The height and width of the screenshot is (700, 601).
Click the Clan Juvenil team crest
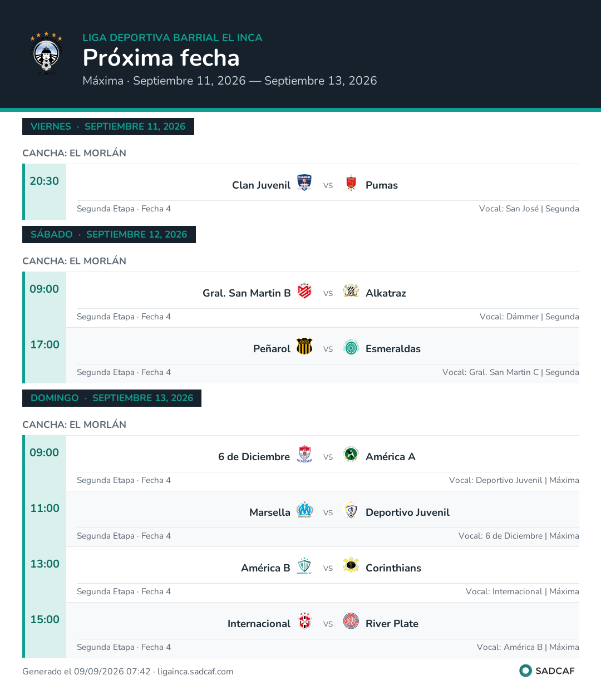(x=304, y=183)
